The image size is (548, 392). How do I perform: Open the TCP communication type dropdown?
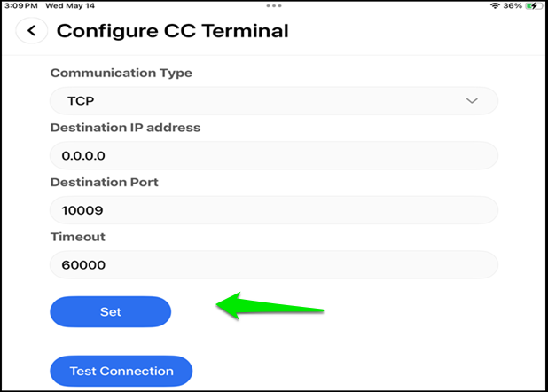(x=274, y=101)
